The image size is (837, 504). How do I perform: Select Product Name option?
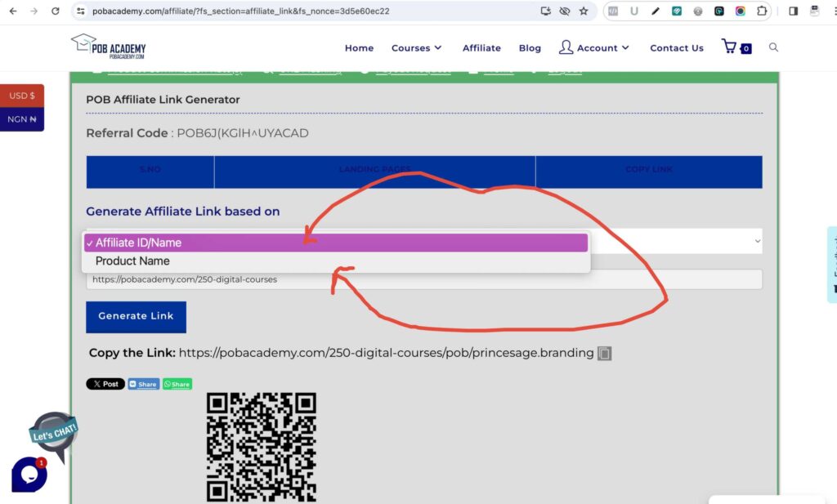point(336,261)
